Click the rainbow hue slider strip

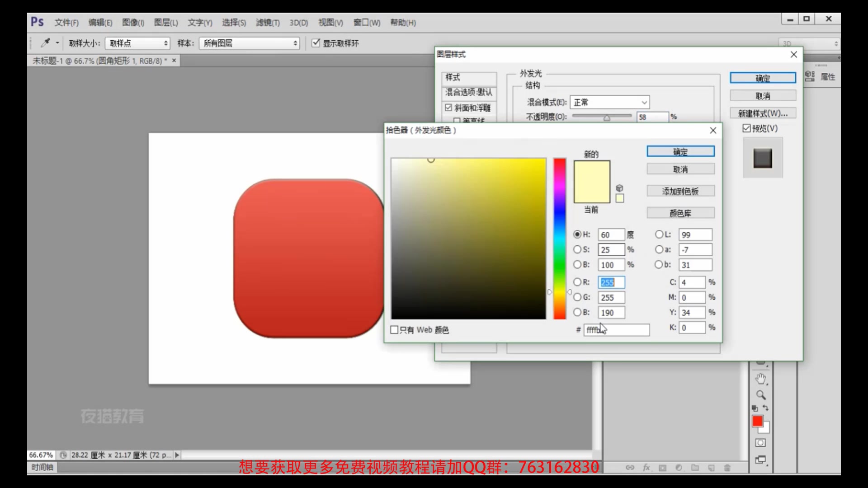[x=560, y=239]
